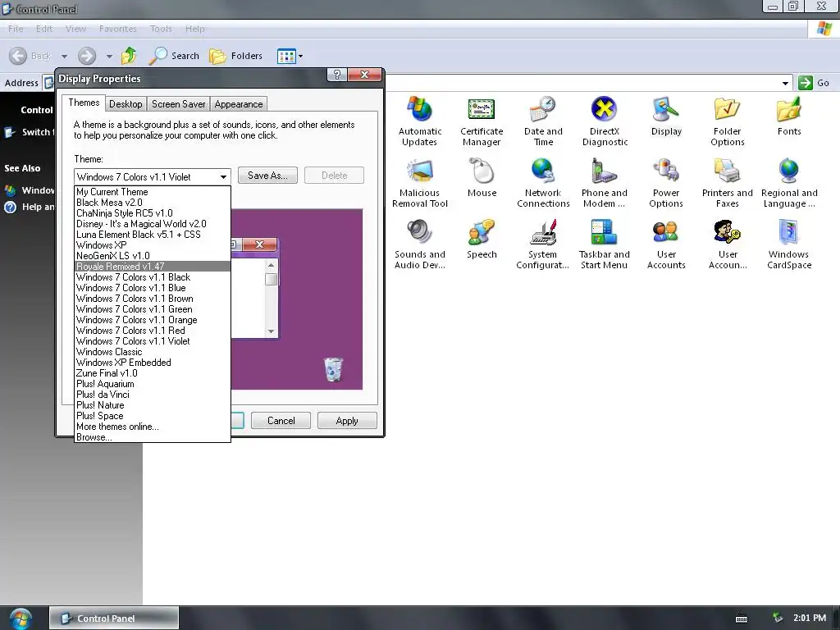Viewport: 840px width, 630px height.
Task: Click the Folders toolbar button
Action: coord(235,56)
